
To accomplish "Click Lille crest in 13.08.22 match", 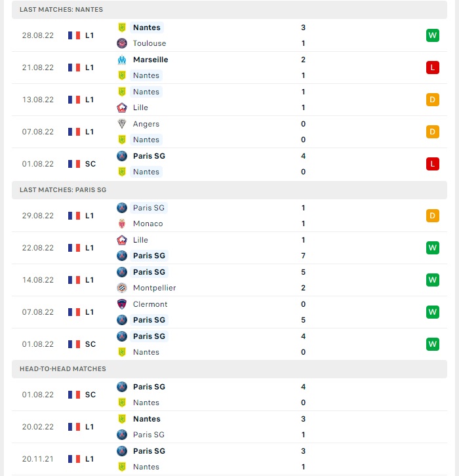I will coord(122,108).
